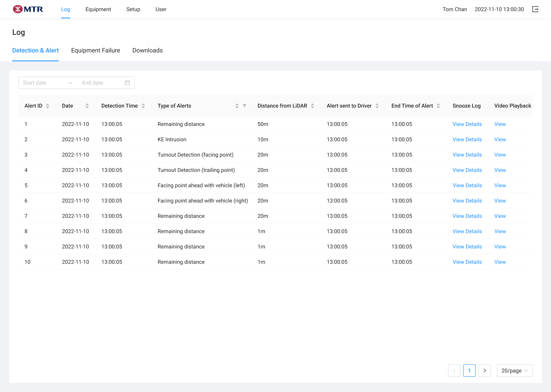The width and height of the screenshot is (551, 392).
Task: Toggle sorting on Type of Alerts column
Action: tap(237, 106)
